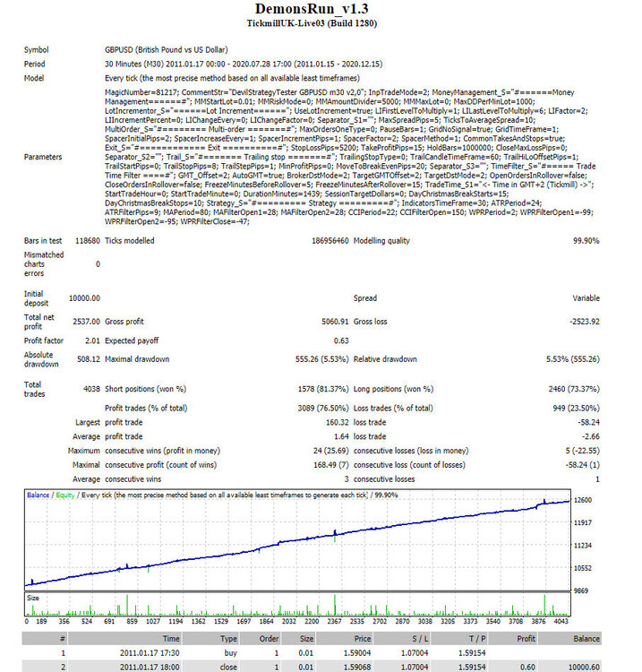
Task: Click the Symbol row label
Action: pos(37,49)
